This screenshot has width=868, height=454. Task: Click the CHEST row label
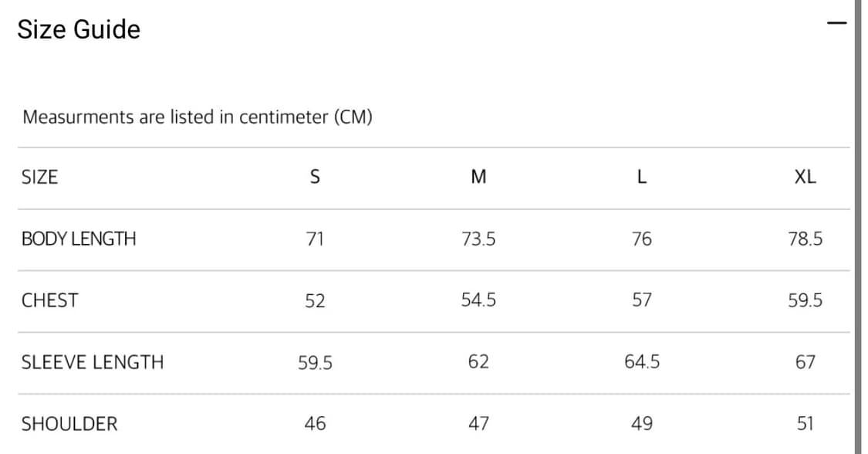[x=50, y=300]
